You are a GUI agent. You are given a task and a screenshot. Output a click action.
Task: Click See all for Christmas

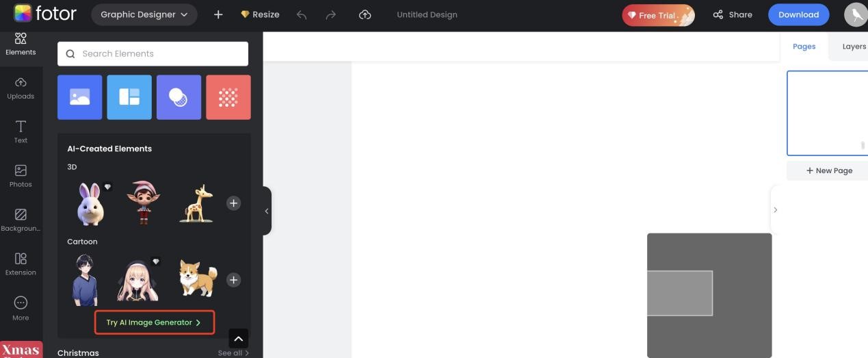(233, 353)
